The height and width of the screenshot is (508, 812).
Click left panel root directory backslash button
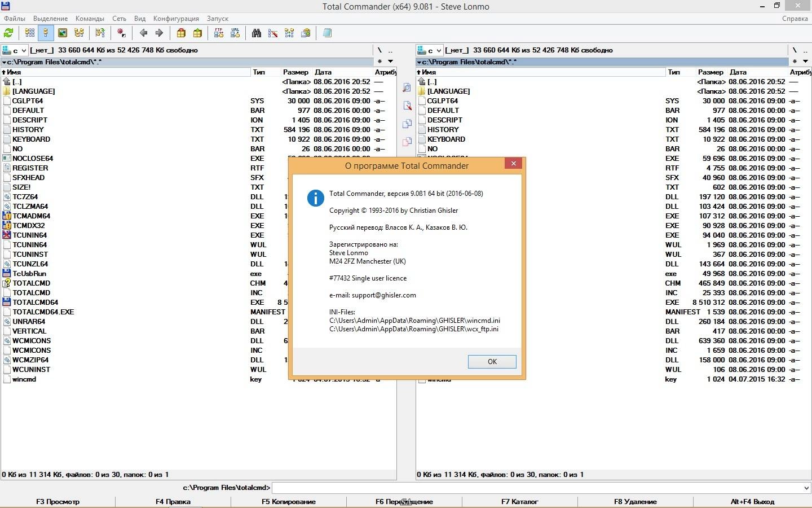click(x=379, y=50)
